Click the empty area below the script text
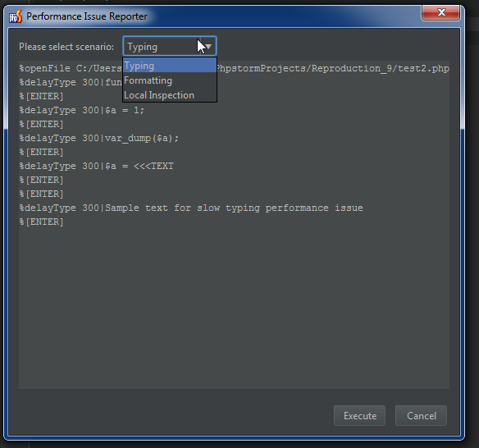Screen dimensions: 479x448 (234, 305)
